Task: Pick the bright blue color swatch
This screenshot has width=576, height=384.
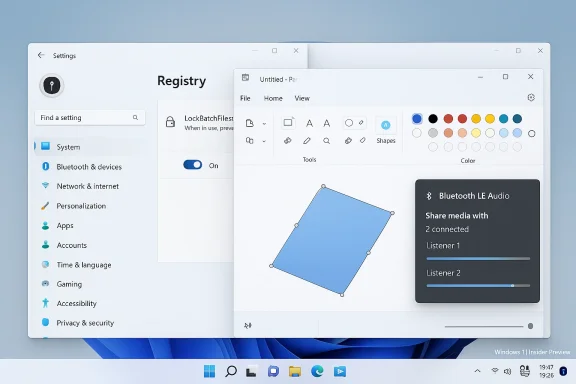Action: 417,119
